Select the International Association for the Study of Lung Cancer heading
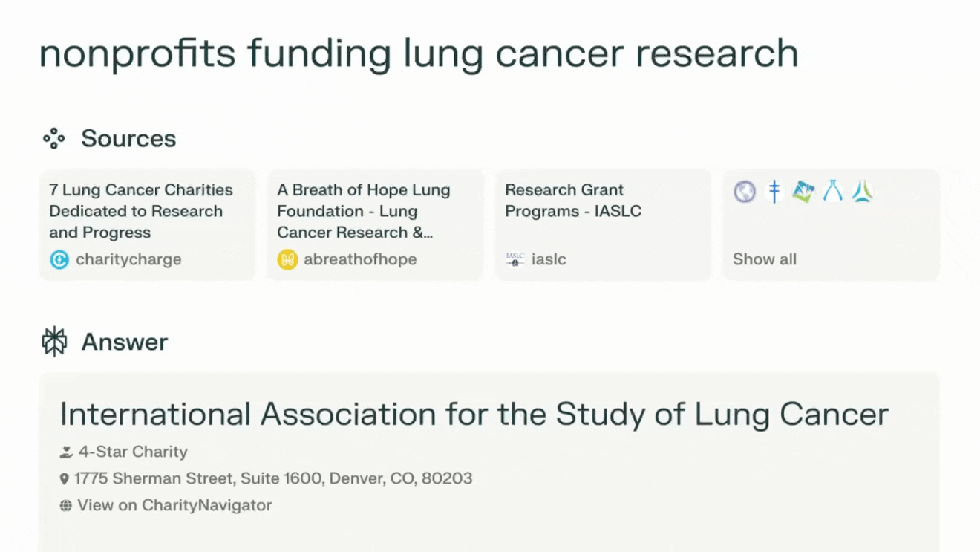980x552 pixels. click(474, 414)
